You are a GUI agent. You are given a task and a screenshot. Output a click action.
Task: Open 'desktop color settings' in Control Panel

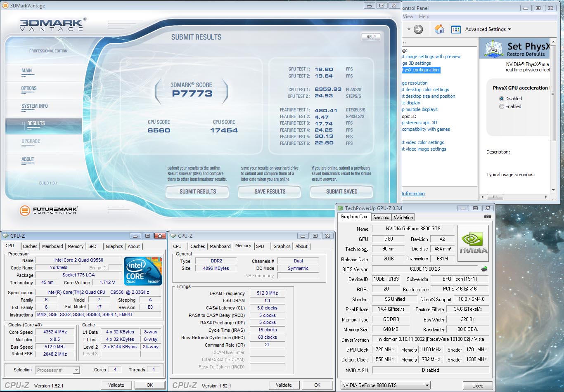(426, 90)
